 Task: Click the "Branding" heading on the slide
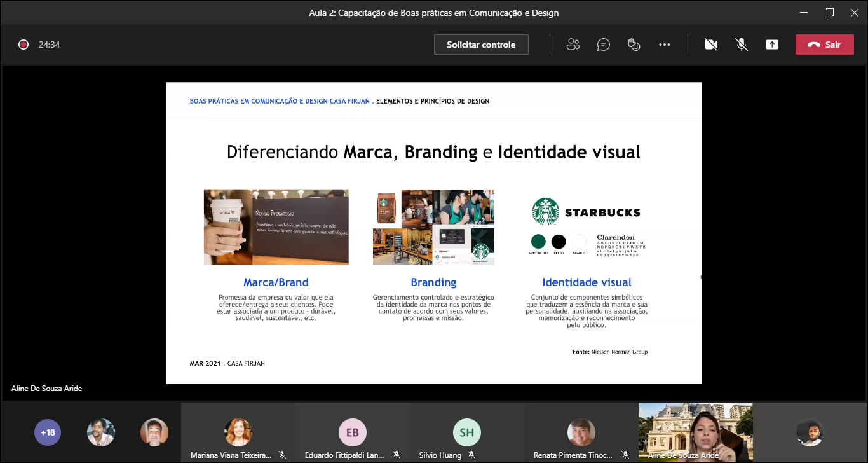coord(433,282)
